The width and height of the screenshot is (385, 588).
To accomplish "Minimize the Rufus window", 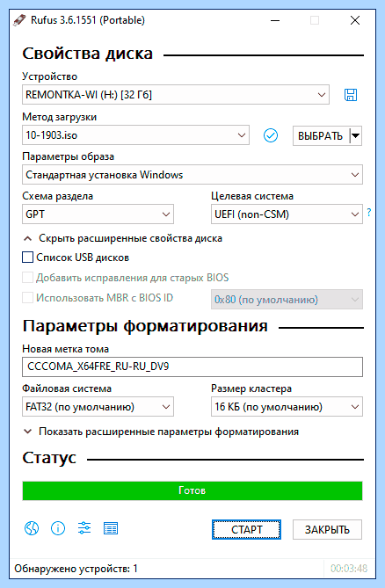I will (275, 20).
